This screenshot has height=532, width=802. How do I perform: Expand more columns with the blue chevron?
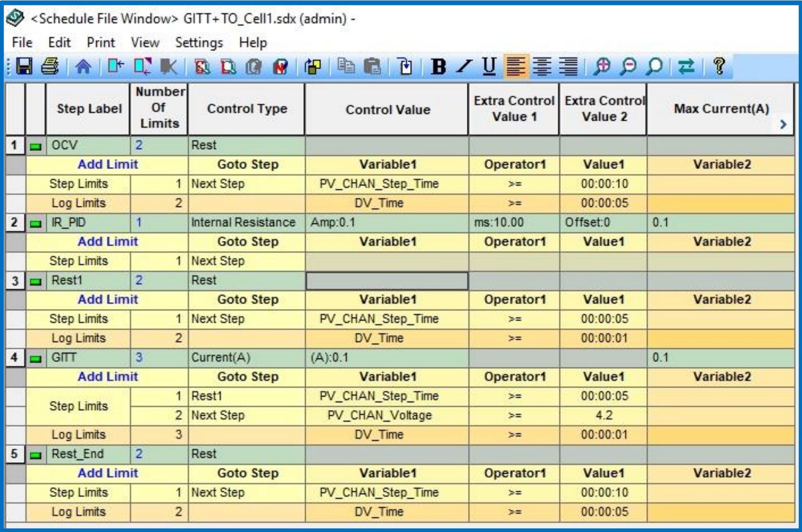tap(783, 125)
